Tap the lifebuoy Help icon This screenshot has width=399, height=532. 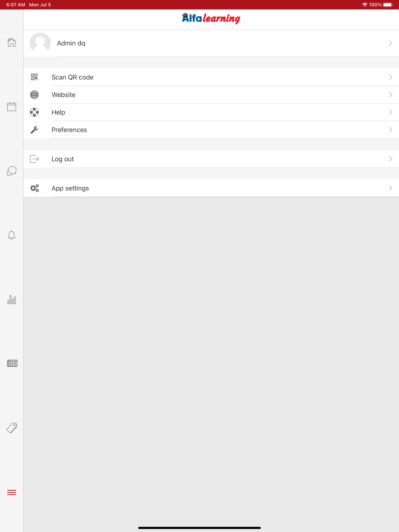coord(34,112)
